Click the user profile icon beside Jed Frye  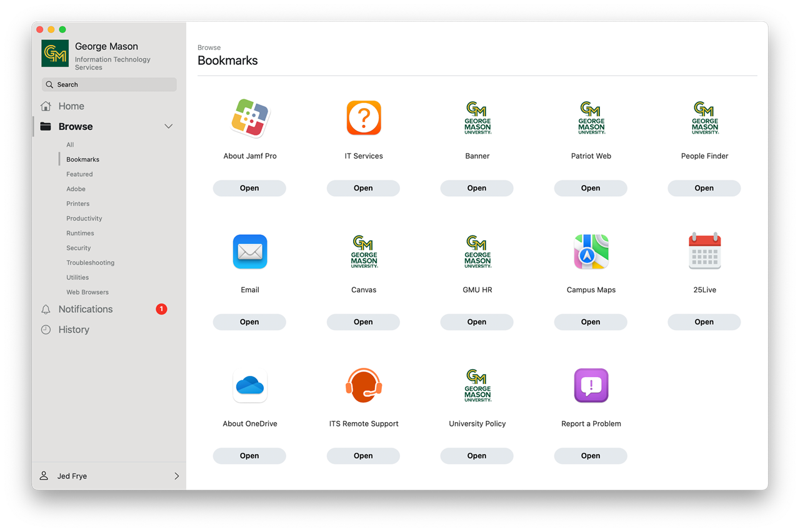[44, 476]
